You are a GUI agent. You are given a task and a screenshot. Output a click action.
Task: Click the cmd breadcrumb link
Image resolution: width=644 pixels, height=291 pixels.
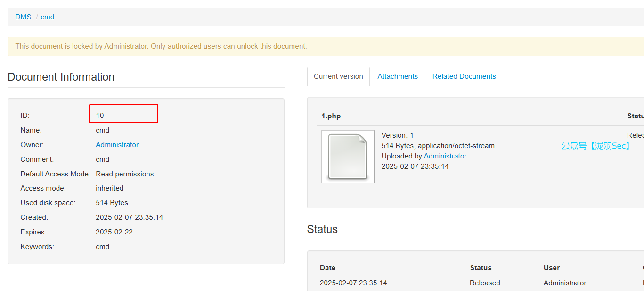click(48, 17)
